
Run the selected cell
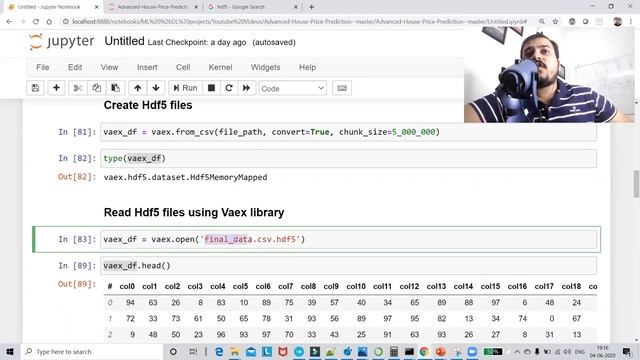coord(185,88)
